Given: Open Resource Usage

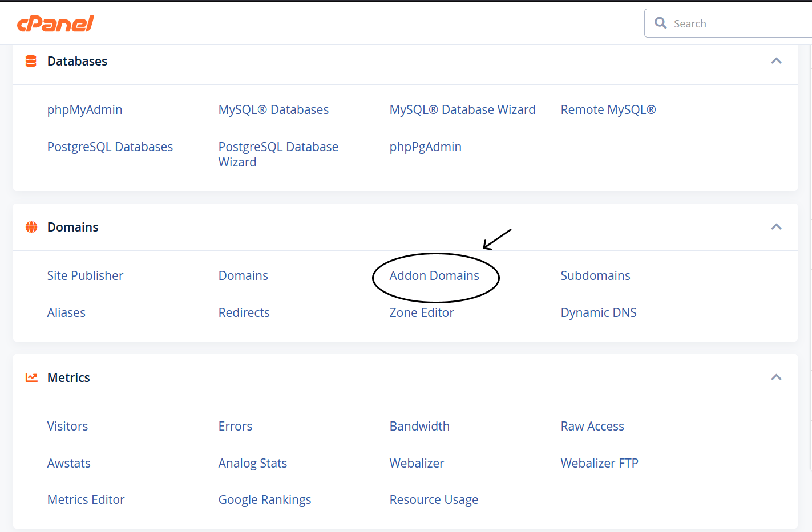Looking at the screenshot, I should [434, 499].
